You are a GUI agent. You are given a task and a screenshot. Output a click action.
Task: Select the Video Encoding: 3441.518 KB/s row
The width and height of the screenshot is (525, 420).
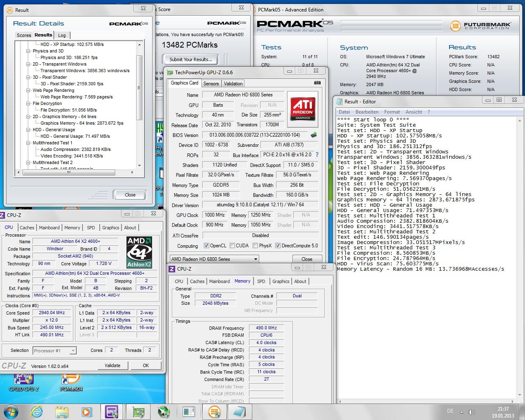pos(72,156)
